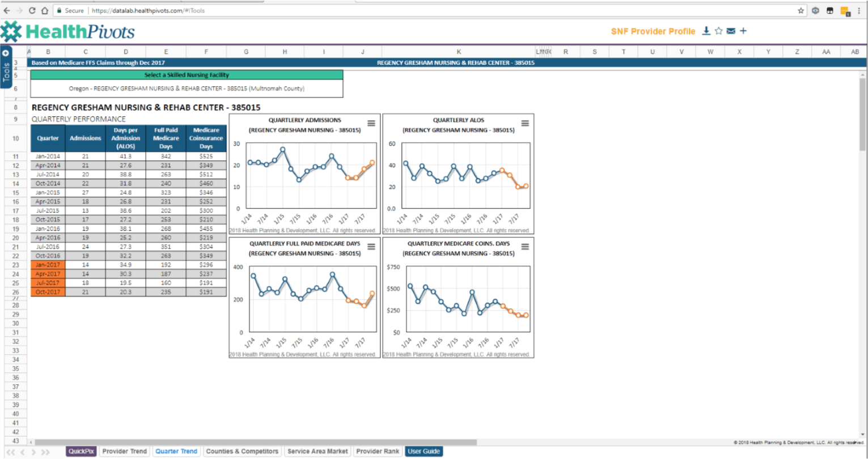Screen dimensions: 868x459
Task: Open Counties & Competitors tab
Action: [242, 452]
